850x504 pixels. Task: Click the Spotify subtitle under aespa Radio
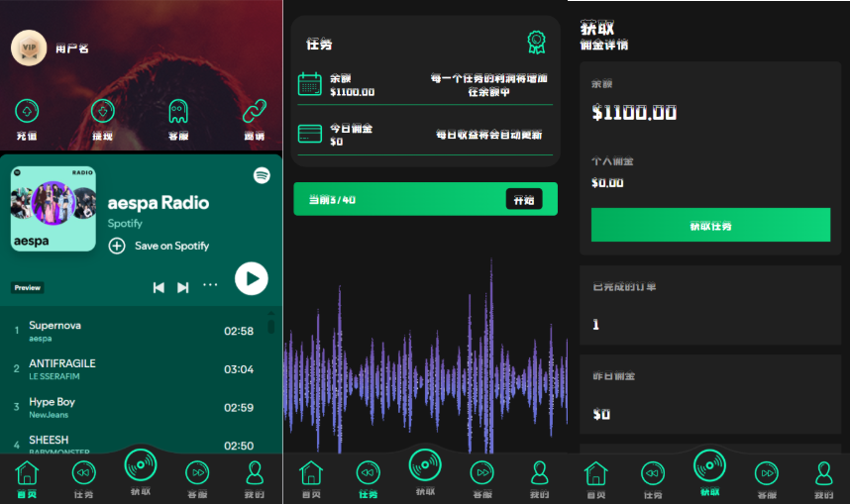pos(125,223)
